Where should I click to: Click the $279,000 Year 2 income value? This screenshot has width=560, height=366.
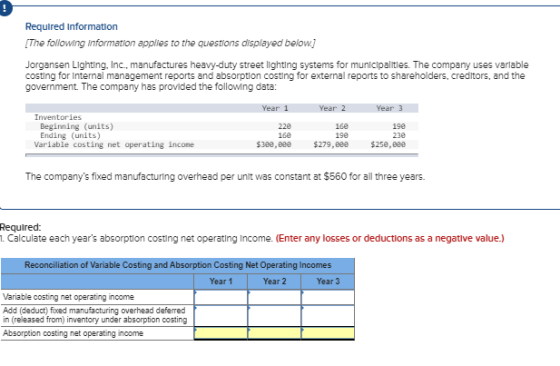coord(331,145)
